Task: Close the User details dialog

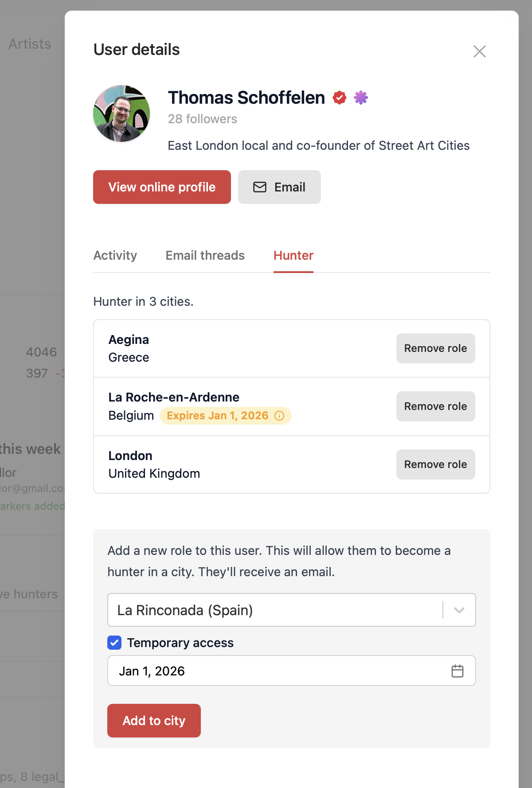Action: (x=479, y=51)
